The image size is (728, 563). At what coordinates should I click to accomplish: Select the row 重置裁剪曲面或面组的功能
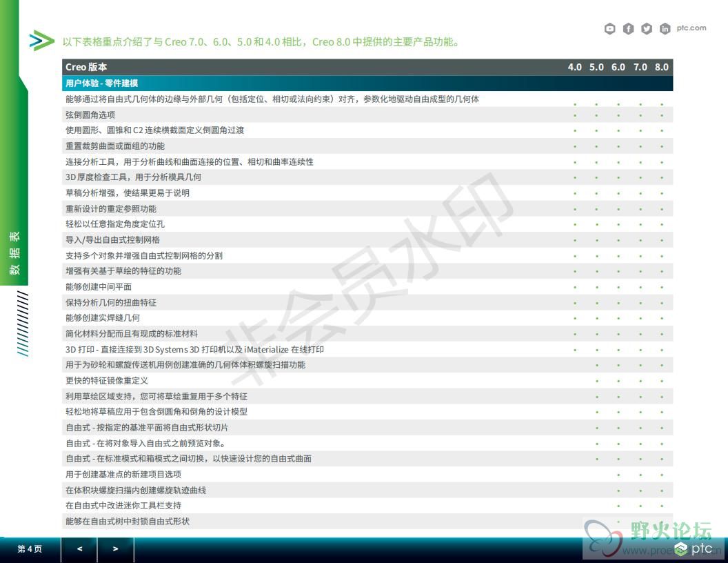point(367,146)
